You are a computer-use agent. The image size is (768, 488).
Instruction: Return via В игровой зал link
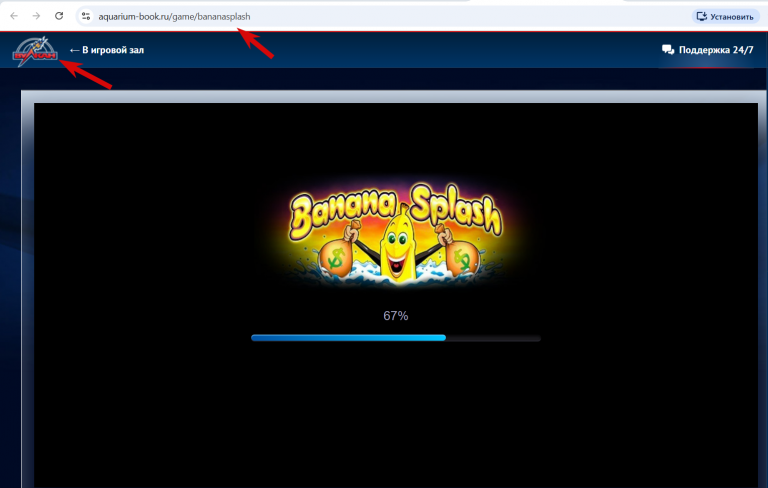point(107,50)
